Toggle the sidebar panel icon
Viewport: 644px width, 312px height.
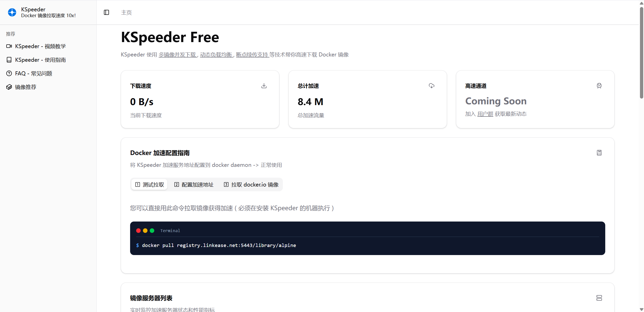point(106,12)
